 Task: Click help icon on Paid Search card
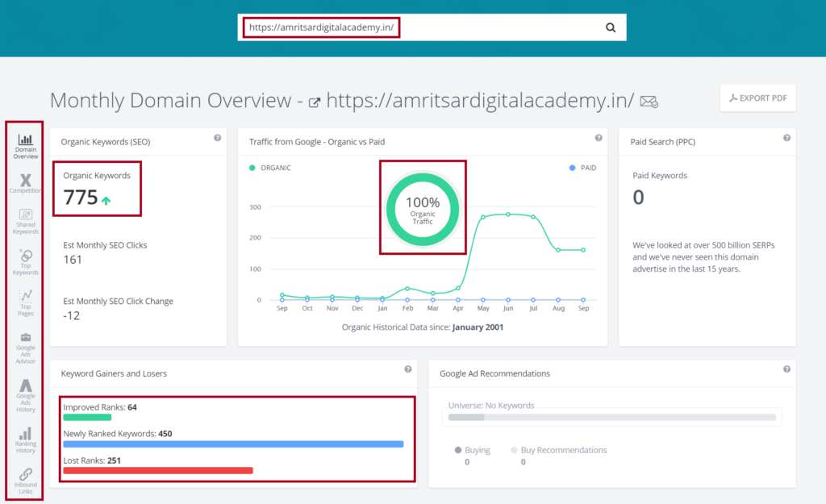[786, 138]
